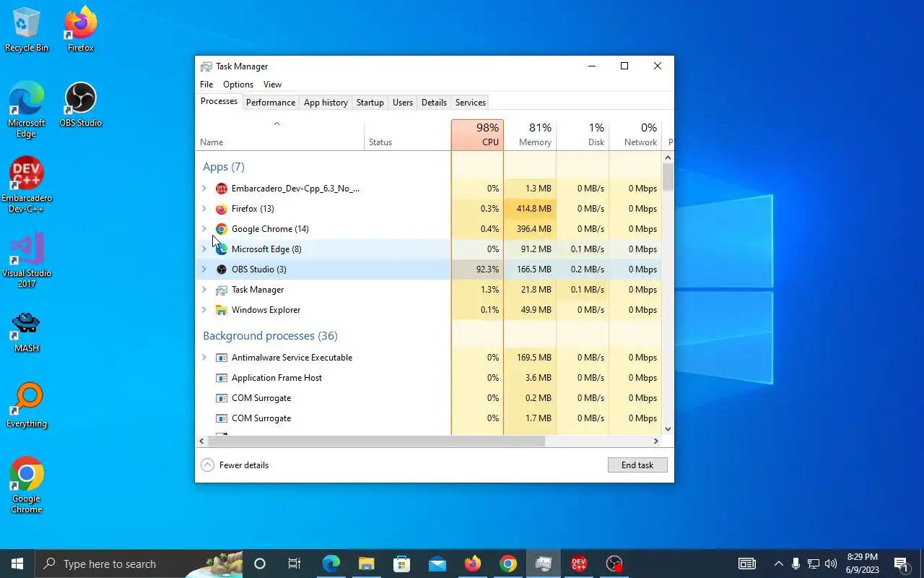Screen dimensions: 924x578
Task: Sort by Name column header
Action: click(280, 135)
